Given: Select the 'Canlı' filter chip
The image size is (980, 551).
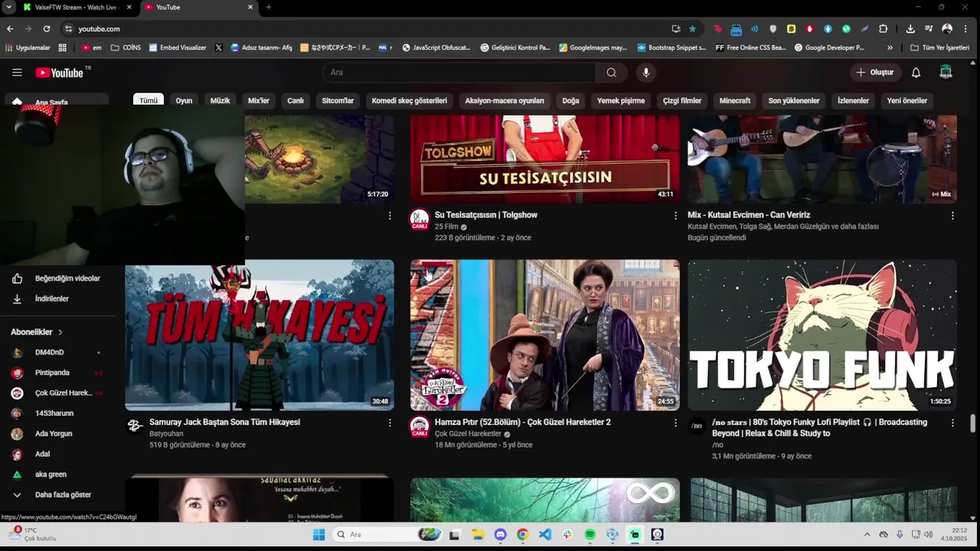Looking at the screenshot, I should click(296, 100).
